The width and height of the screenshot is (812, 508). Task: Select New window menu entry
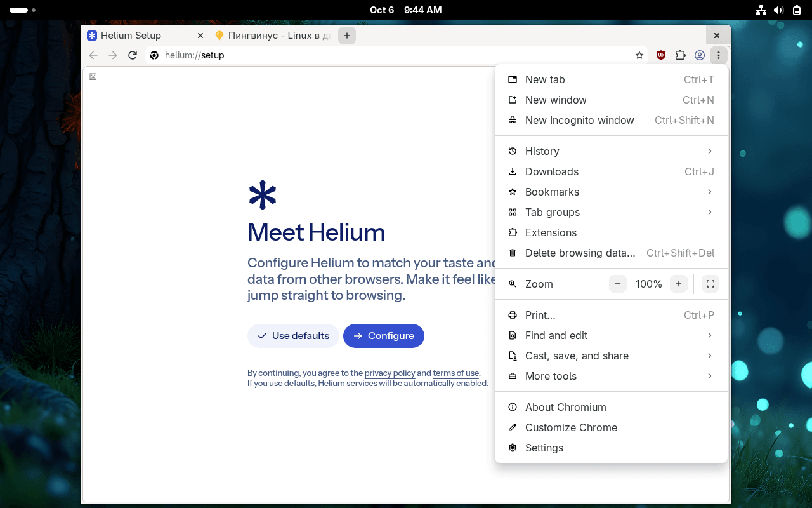611,100
